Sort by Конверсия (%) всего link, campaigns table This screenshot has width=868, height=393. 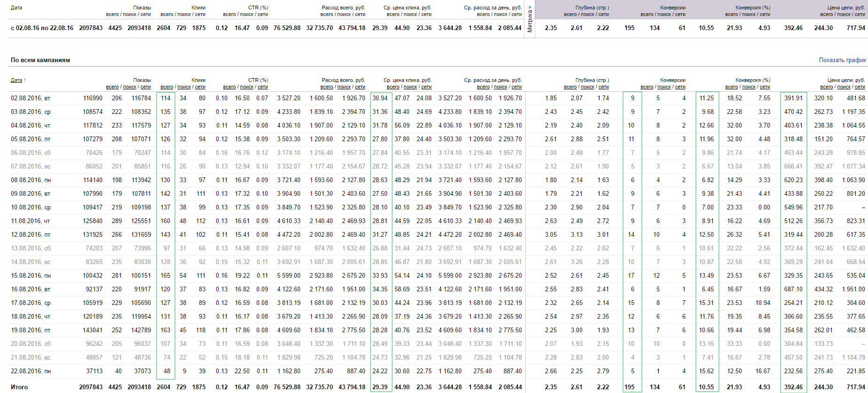[732, 87]
